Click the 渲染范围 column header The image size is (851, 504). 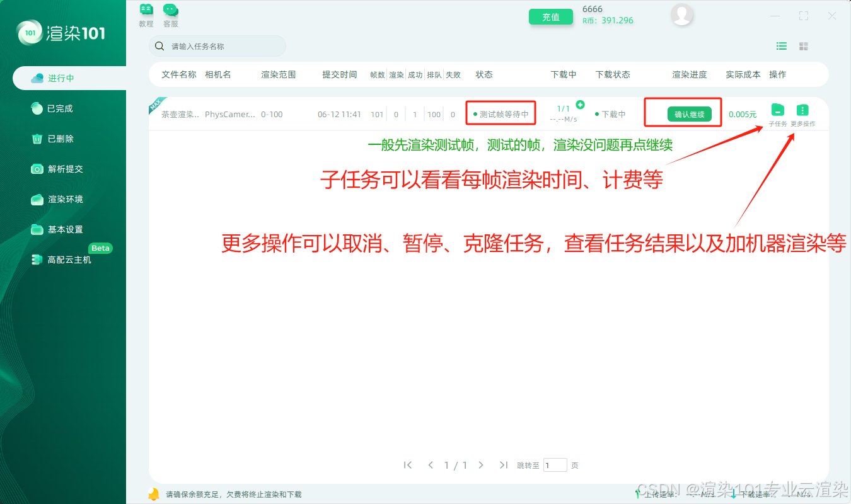279,74
